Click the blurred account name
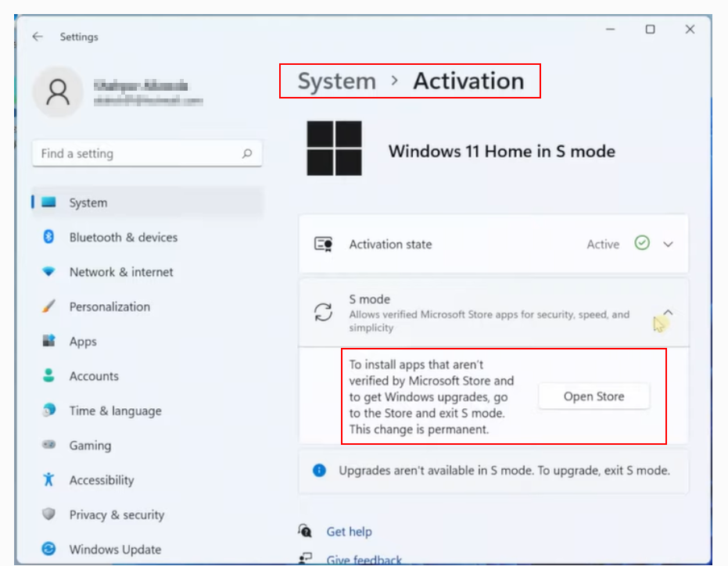 point(141,85)
